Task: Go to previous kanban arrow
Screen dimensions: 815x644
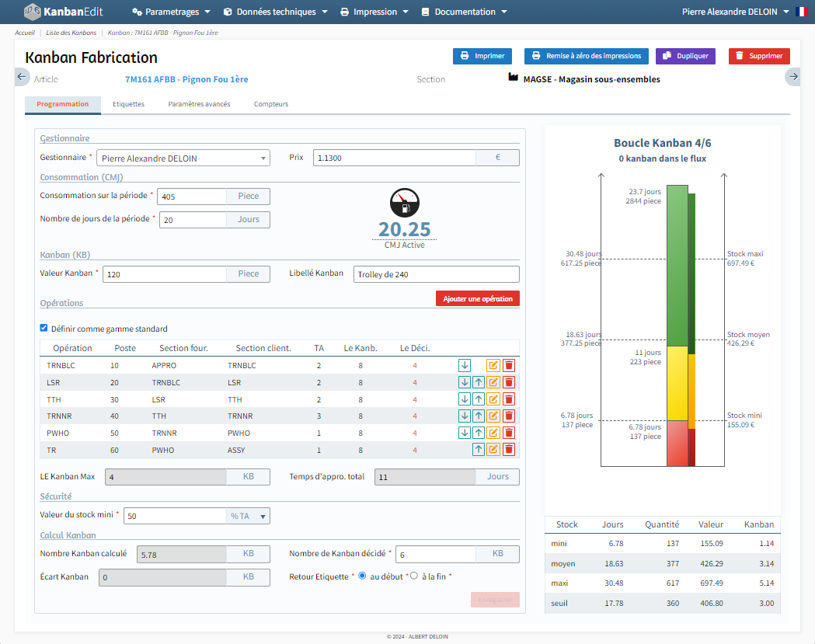Action: point(22,76)
